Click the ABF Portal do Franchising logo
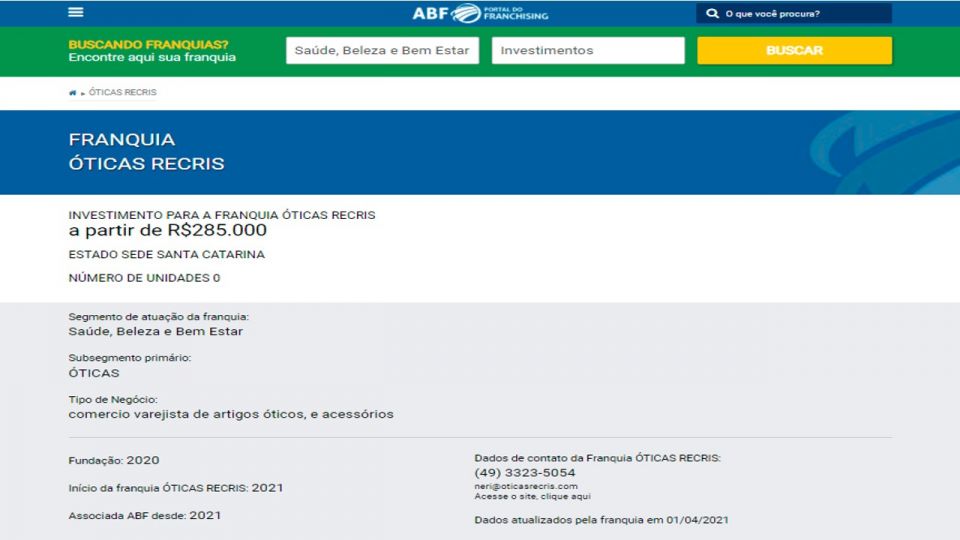Screen dimensions: 960x540 (480, 13)
